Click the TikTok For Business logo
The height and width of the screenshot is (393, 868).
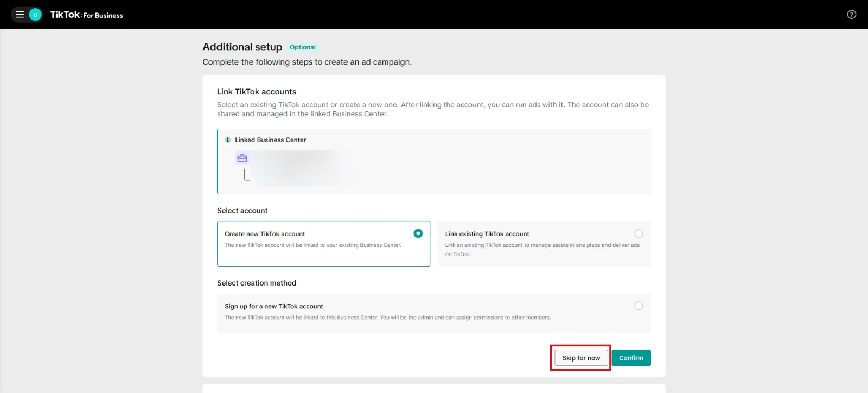click(x=87, y=15)
